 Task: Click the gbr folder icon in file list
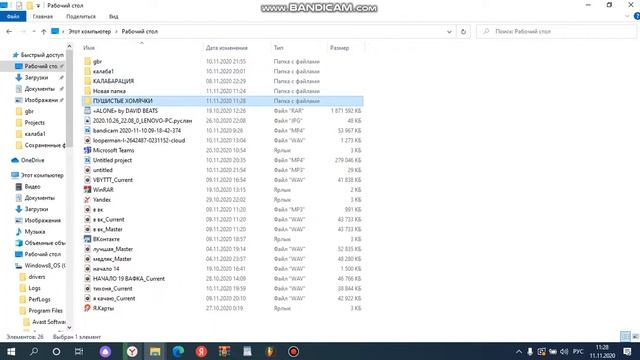click(x=87, y=61)
